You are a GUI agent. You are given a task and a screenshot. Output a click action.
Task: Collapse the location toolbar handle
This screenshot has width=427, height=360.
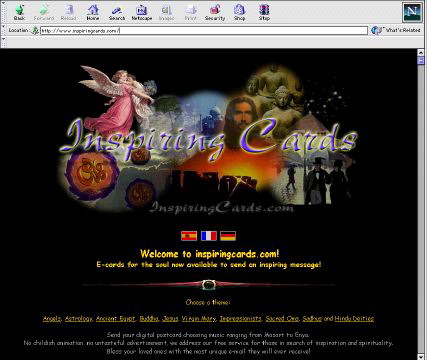(3, 30)
